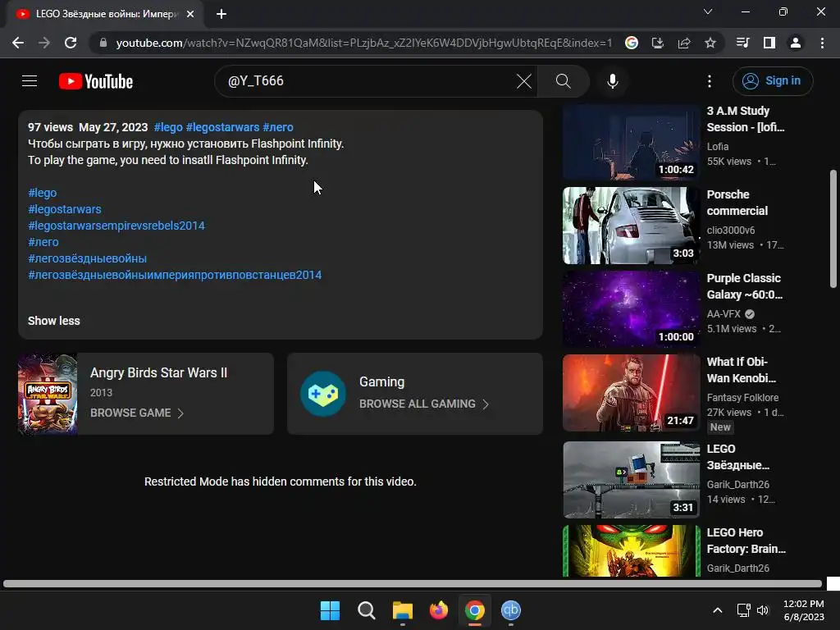Viewport: 840px width, 630px height.
Task: Reload the current page
Action: [71, 43]
